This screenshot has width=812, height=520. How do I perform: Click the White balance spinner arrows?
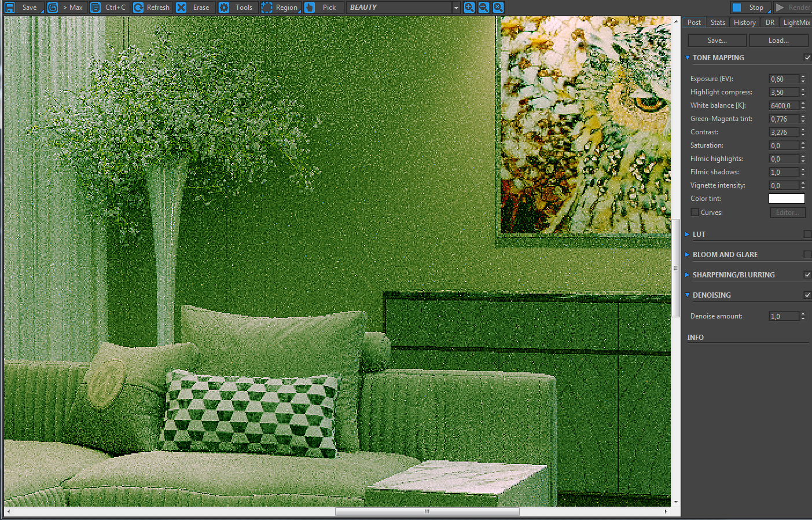pyautogui.click(x=803, y=105)
